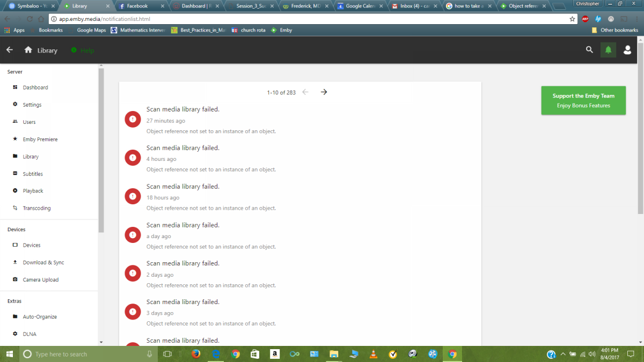Click the previous page arrow in notifications
The width and height of the screenshot is (644, 362).
pos(305,92)
